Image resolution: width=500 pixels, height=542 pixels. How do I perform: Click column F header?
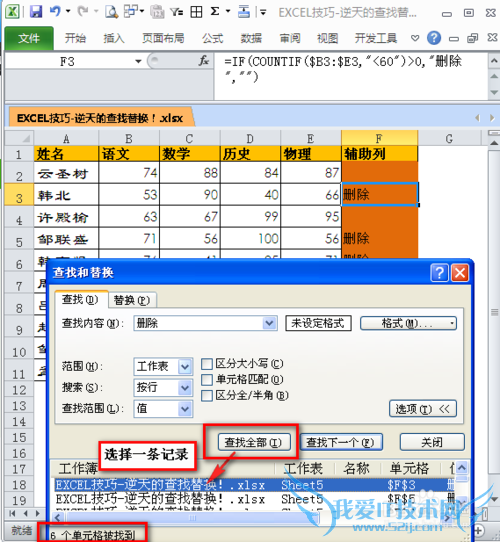379,138
